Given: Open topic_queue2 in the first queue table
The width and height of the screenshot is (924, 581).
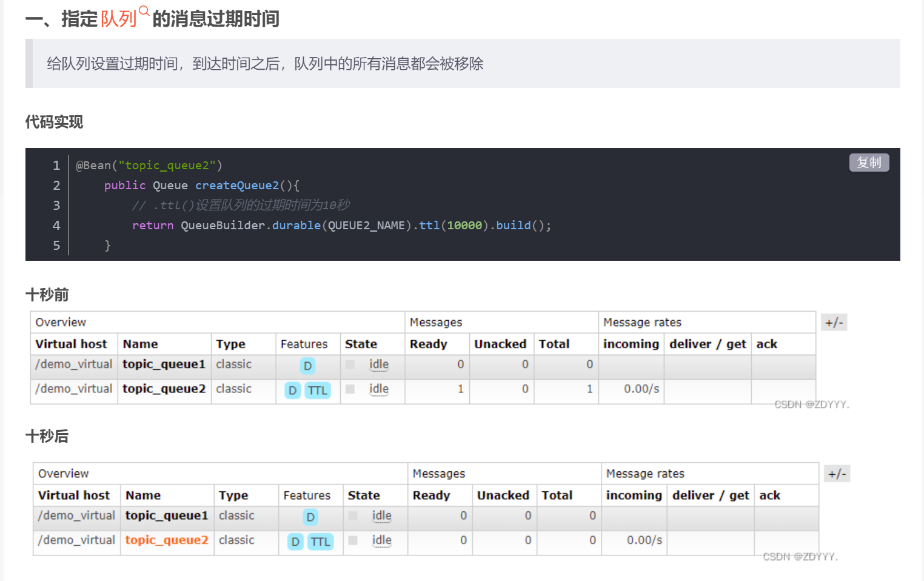Looking at the screenshot, I should [164, 389].
